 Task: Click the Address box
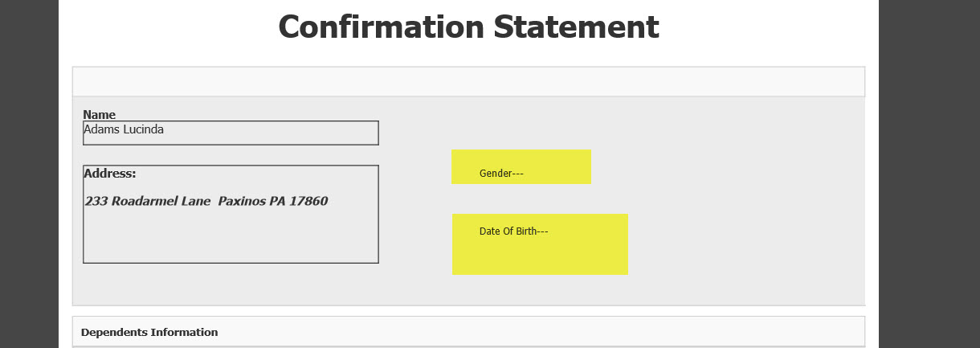(231, 215)
